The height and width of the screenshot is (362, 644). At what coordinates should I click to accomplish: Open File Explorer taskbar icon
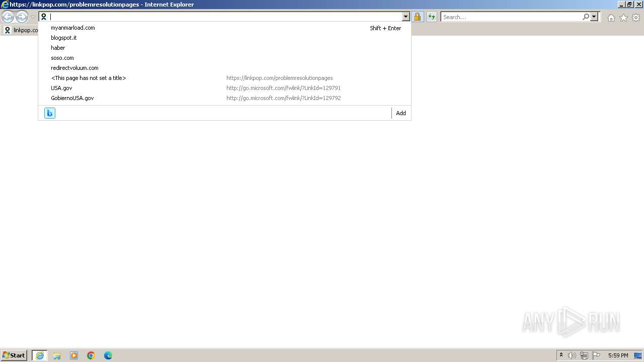tap(57, 355)
